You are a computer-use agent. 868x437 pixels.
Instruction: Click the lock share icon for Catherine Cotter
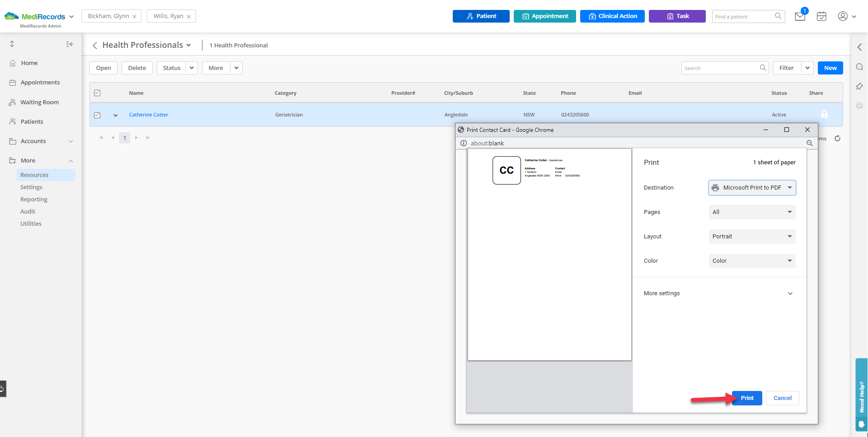click(x=825, y=114)
